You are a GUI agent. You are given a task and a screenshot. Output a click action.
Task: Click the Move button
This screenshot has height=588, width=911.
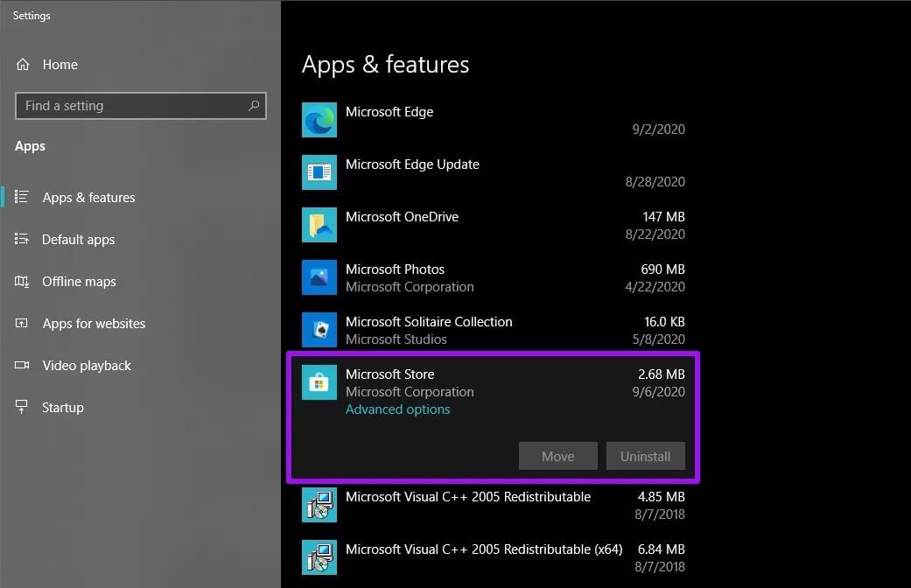(557, 456)
